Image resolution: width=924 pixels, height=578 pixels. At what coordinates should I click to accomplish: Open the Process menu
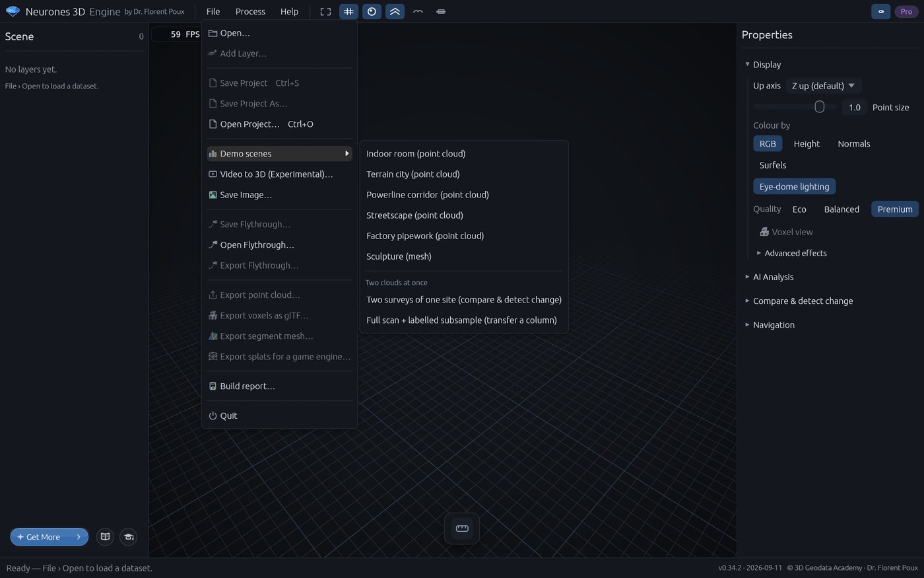[250, 11]
